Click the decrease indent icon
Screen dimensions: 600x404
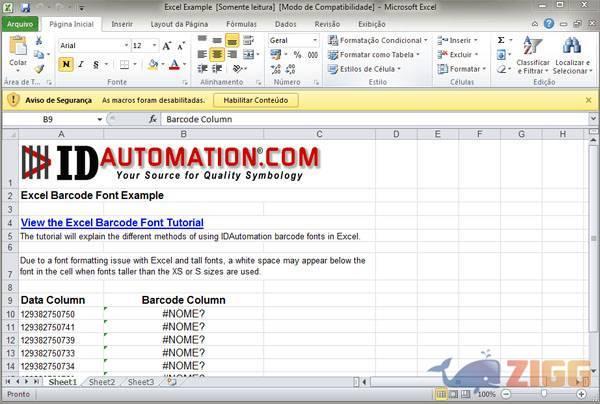click(x=202, y=69)
